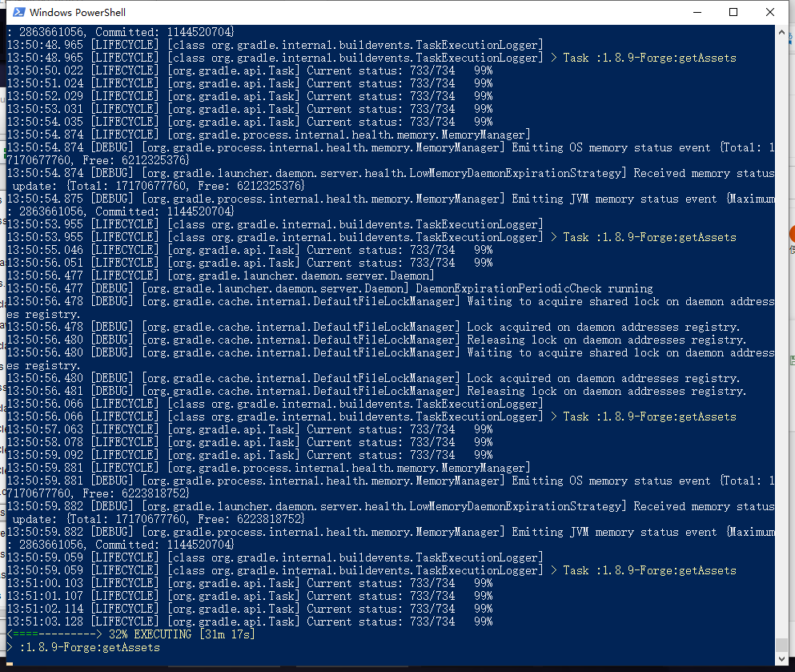
Task: Click the empty scrollbar track above thumb
Action: (x=782, y=320)
